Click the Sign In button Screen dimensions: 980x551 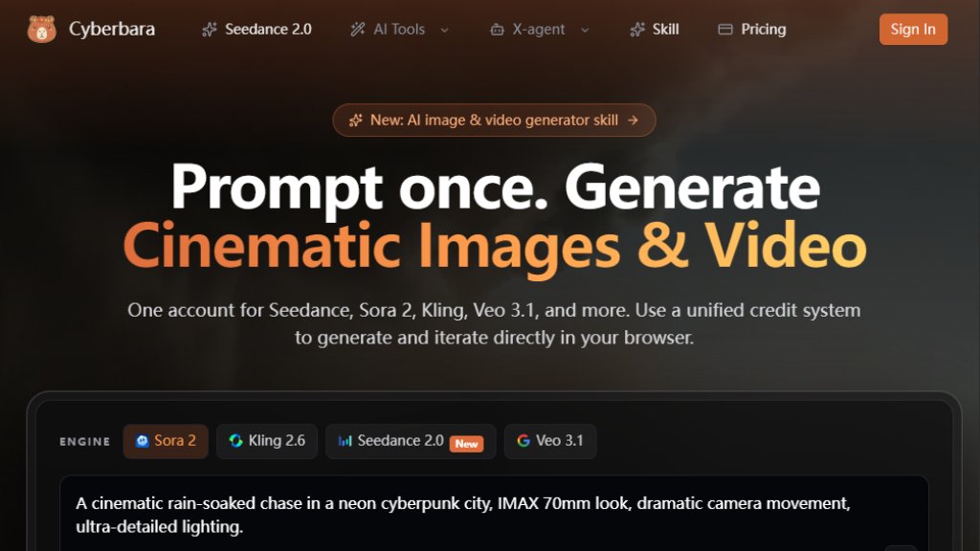point(913,30)
